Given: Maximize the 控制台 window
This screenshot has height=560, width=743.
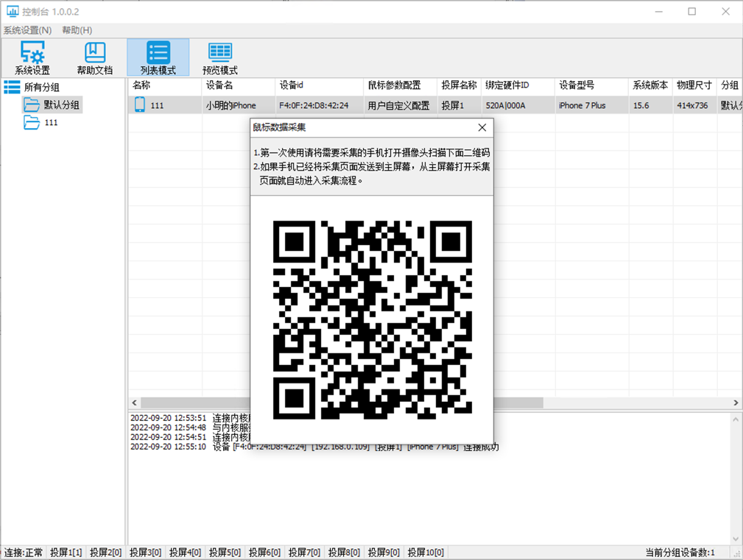Looking at the screenshot, I should (x=692, y=11).
